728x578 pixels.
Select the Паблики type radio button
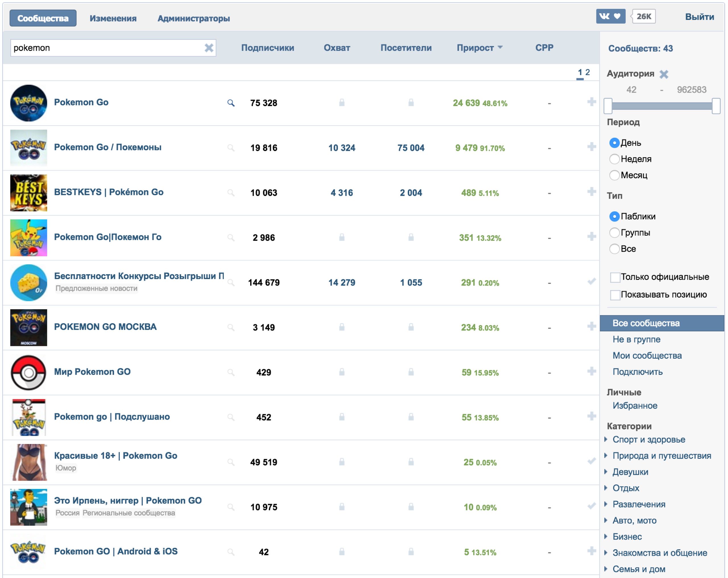pos(614,216)
